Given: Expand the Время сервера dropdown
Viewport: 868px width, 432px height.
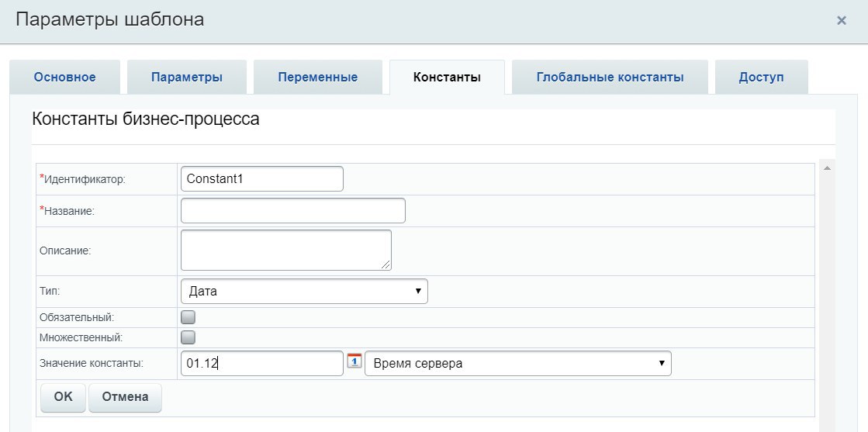Looking at the screenshot, I should 517,363.
